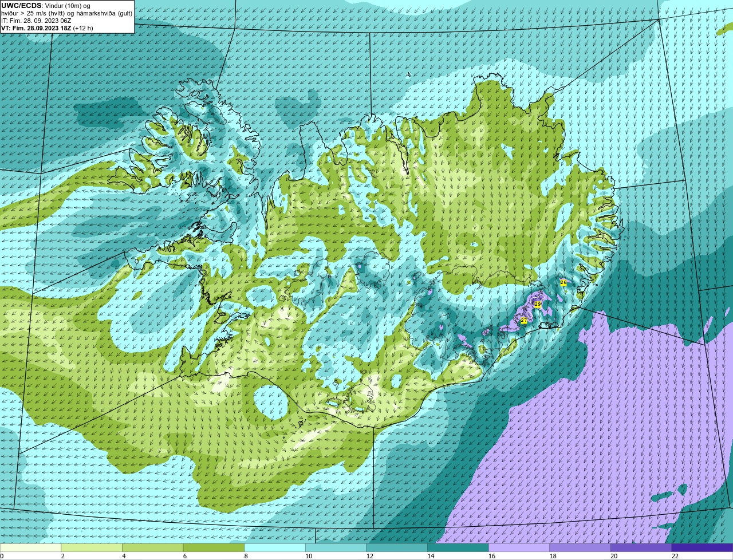
Task: Click the 6–8 m/s olive green legend segment
Action: point(214,547)
